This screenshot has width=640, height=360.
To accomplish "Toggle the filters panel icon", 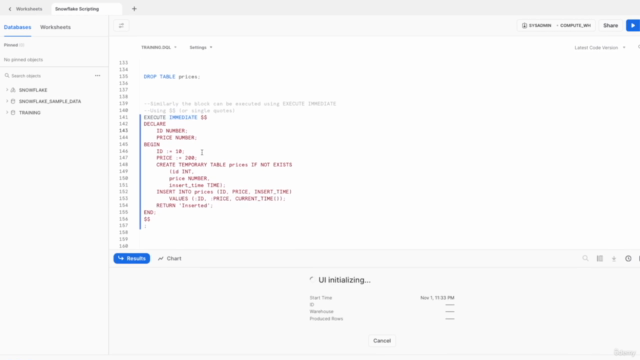I will click(x=121, y=26).
